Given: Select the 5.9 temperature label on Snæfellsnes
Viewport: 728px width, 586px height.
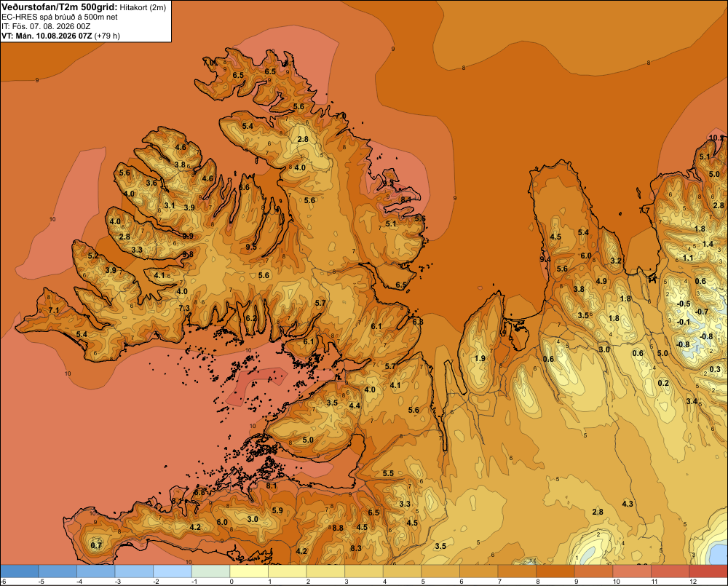Looking at the screenshot, I should click(x=277, y=510).
